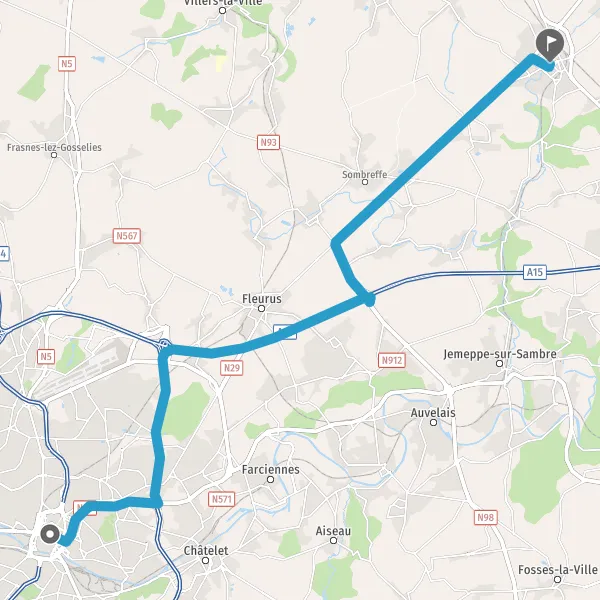Select the Auvelais town label
Viewport: 600px width, 600px height.
(x=433, y=413)
